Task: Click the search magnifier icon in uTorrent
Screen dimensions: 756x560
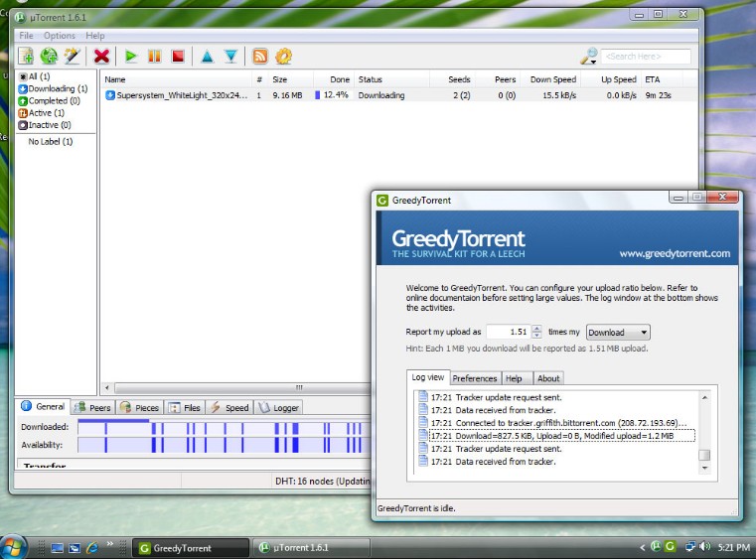Action: (x=589, y=57)
